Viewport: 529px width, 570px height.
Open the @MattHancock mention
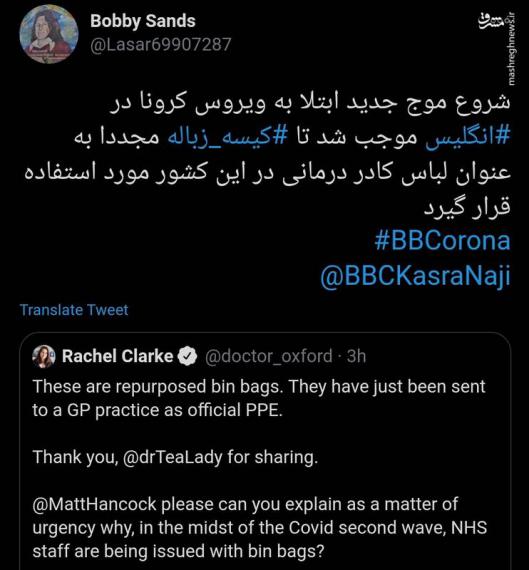[x=95, y=504]
